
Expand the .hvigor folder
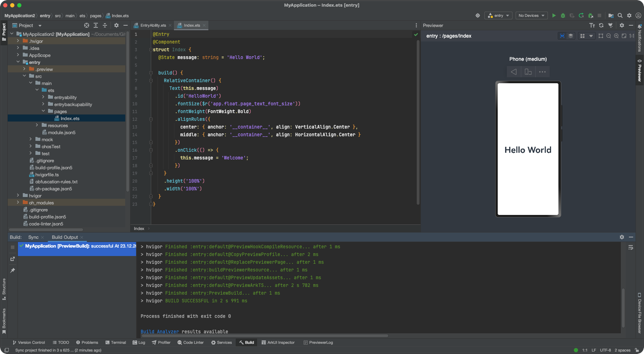tap(18, 41)
